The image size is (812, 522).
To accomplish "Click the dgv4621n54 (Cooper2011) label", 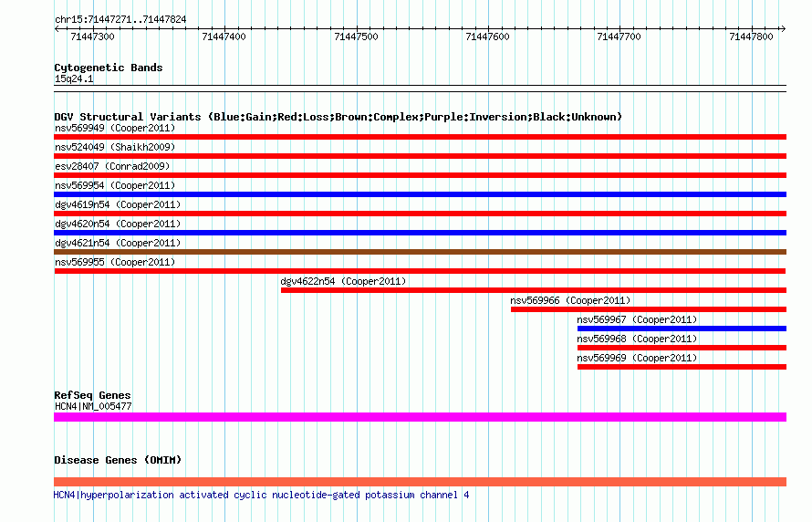I will tap(118, 243).
